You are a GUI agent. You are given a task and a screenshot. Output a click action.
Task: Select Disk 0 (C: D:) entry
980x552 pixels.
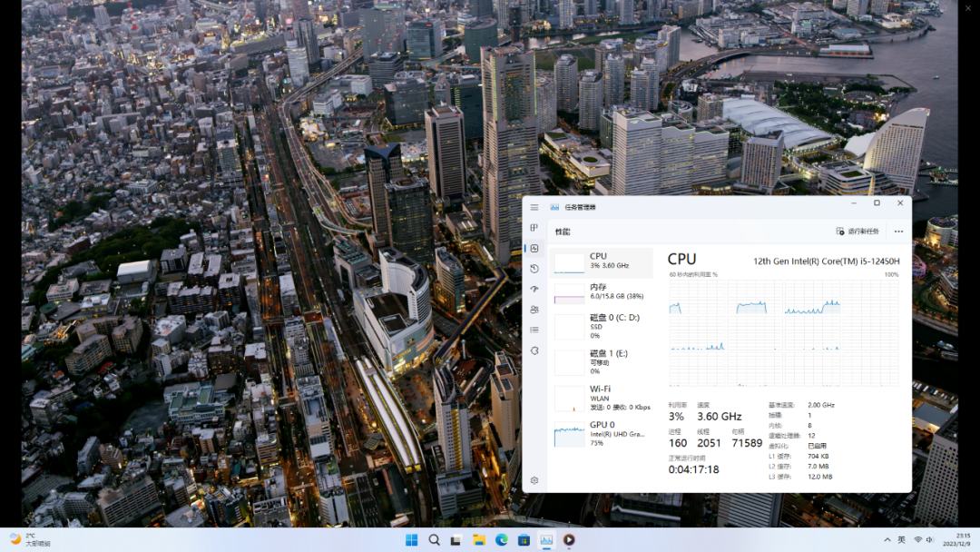tap(602, 326)
